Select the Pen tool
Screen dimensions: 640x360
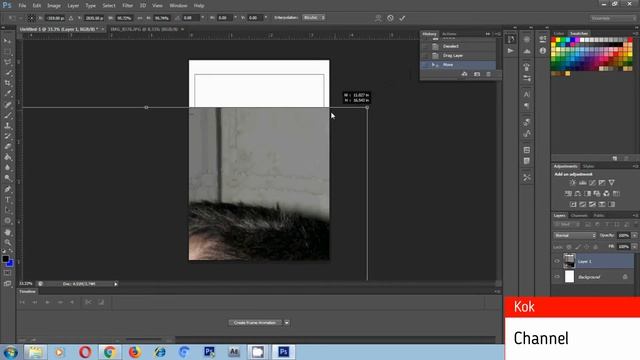(x=7, y=189)
